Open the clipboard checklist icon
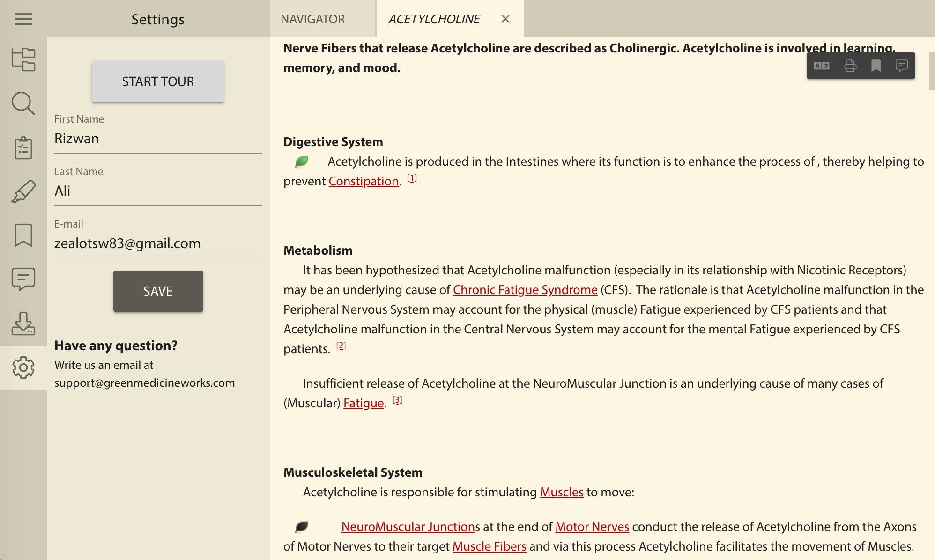This screenshot has width=935, height=560. click(23, 147)
